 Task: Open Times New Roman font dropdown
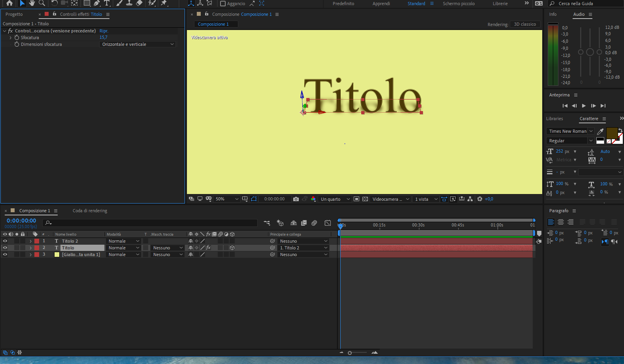pyautogui.click(x=570, y=131)
